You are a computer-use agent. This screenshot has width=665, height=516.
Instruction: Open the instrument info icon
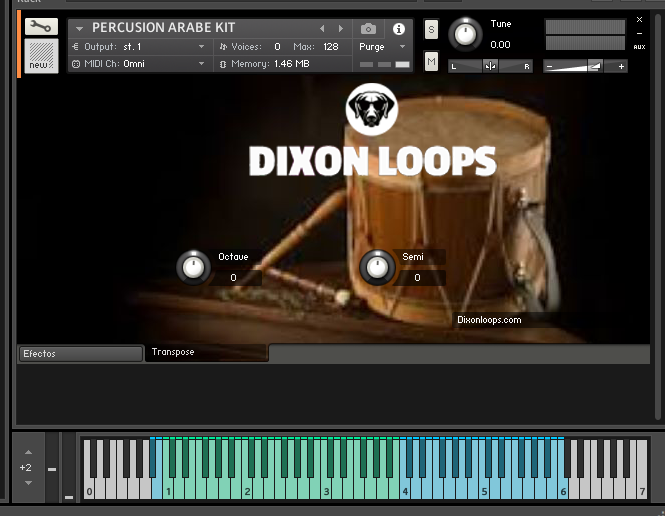pos(399,29)
